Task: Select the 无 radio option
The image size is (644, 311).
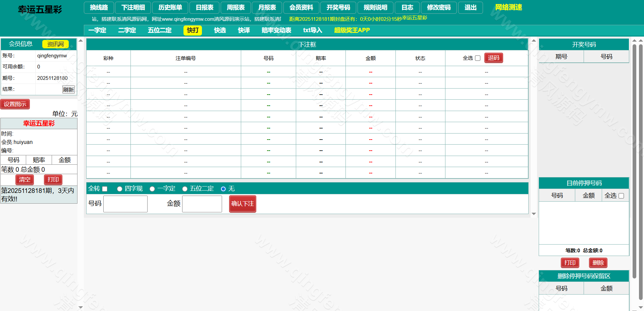Action: coord(223,189)
